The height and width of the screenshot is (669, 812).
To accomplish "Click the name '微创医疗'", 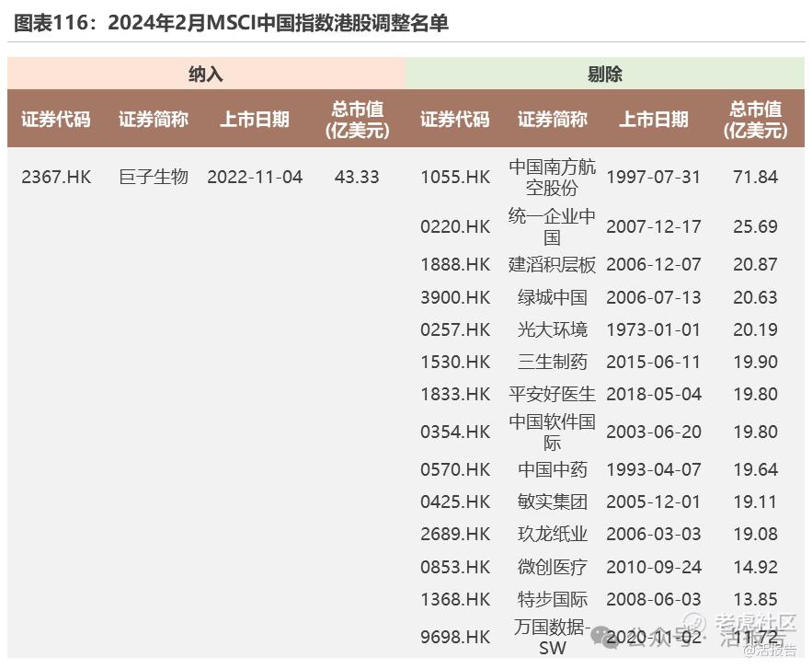I will click(x=552, y=567).
